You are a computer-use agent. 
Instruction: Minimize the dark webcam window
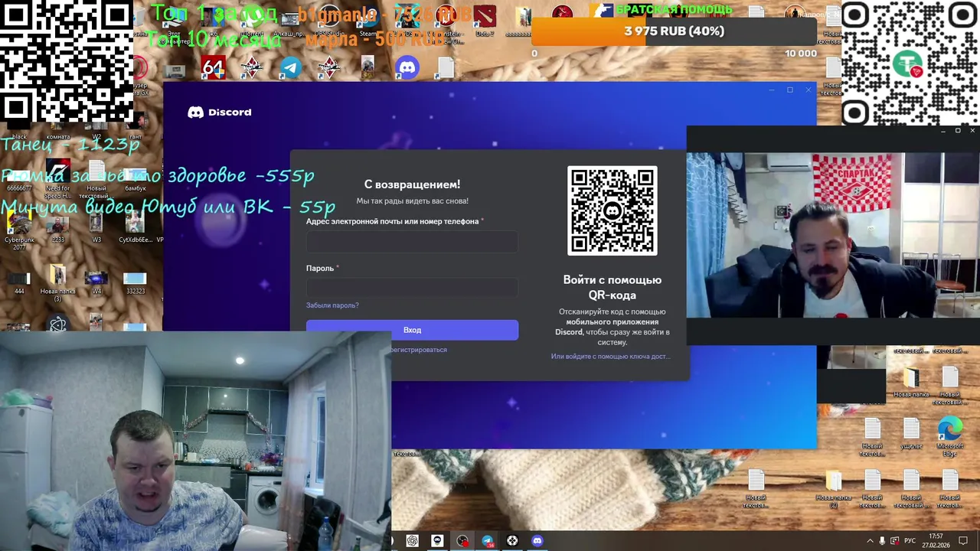(943, 131)
